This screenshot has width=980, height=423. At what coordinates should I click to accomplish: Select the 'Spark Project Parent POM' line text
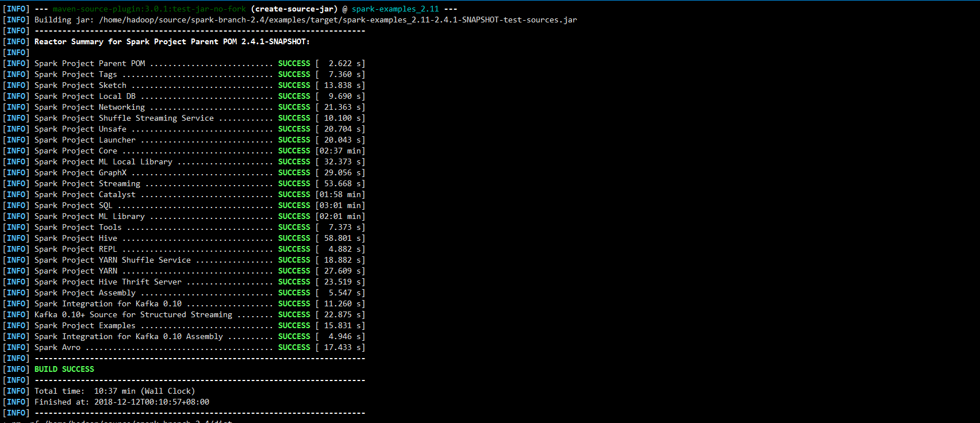pyautogui.click(x=90, y=64)
